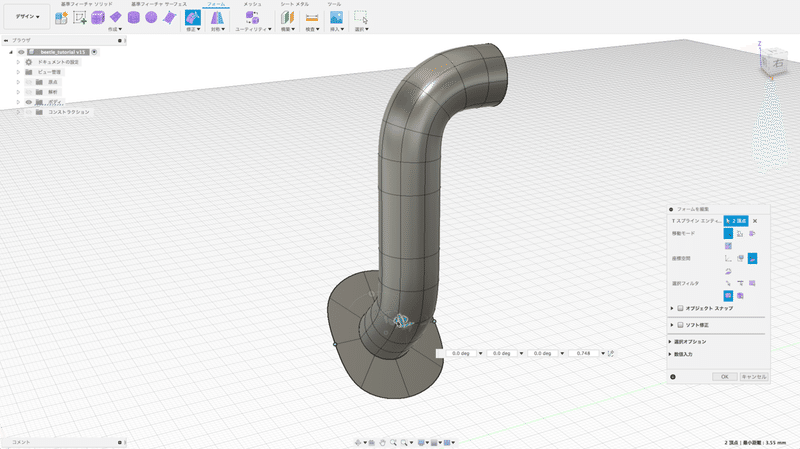800x449 pixels.
Task: Switch to the メッシュ tab
Action: tap(253, 4)
